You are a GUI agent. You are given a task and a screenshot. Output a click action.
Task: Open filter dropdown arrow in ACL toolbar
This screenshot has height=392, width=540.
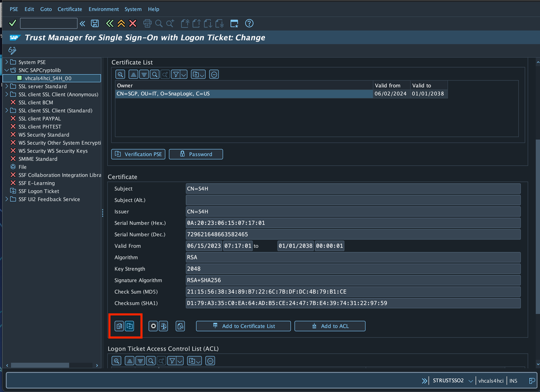coord(180,361)
